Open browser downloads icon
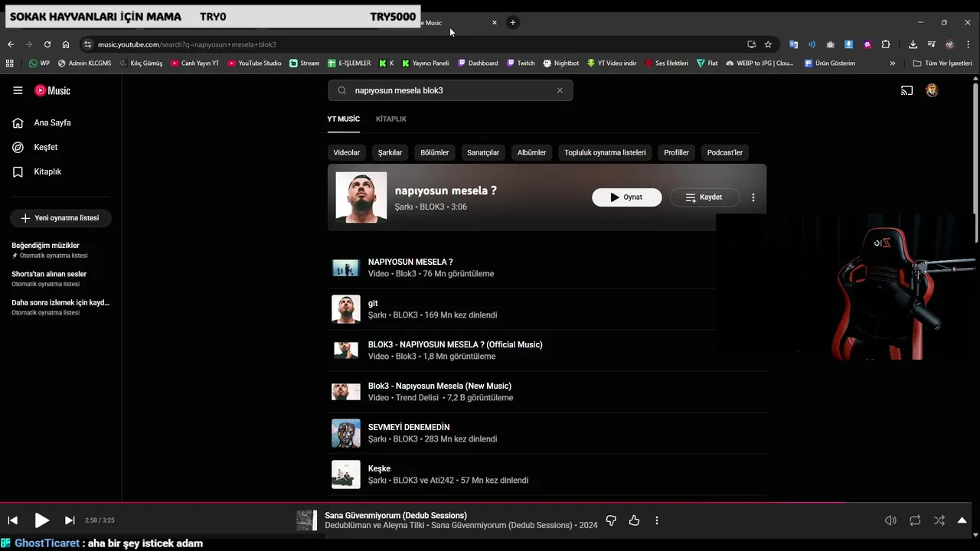 click(x=913, y=44)
